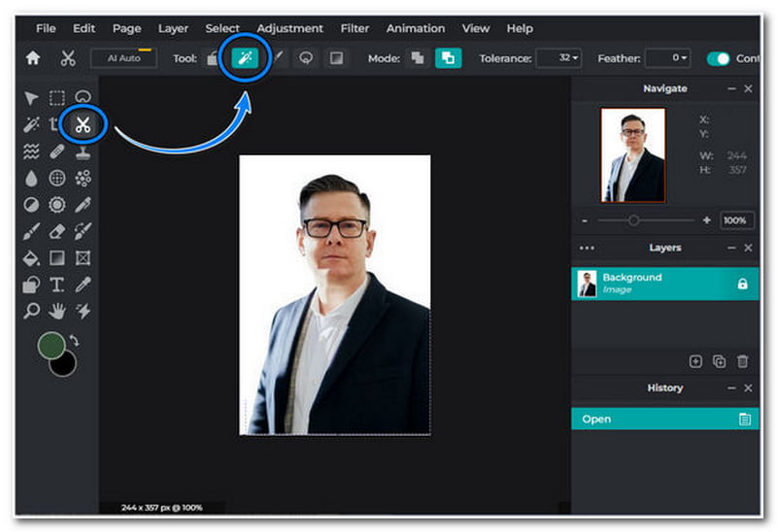The width and height of the screenshot is (777, 532).
Task: Open the Filter menu
Action: click(355, 28)
